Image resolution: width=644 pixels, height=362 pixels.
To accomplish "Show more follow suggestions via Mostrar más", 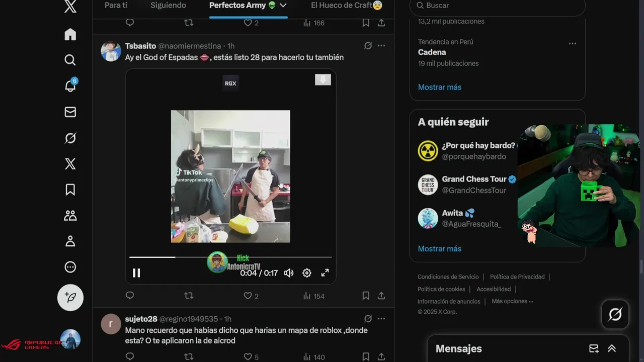I will click(440, 248).
